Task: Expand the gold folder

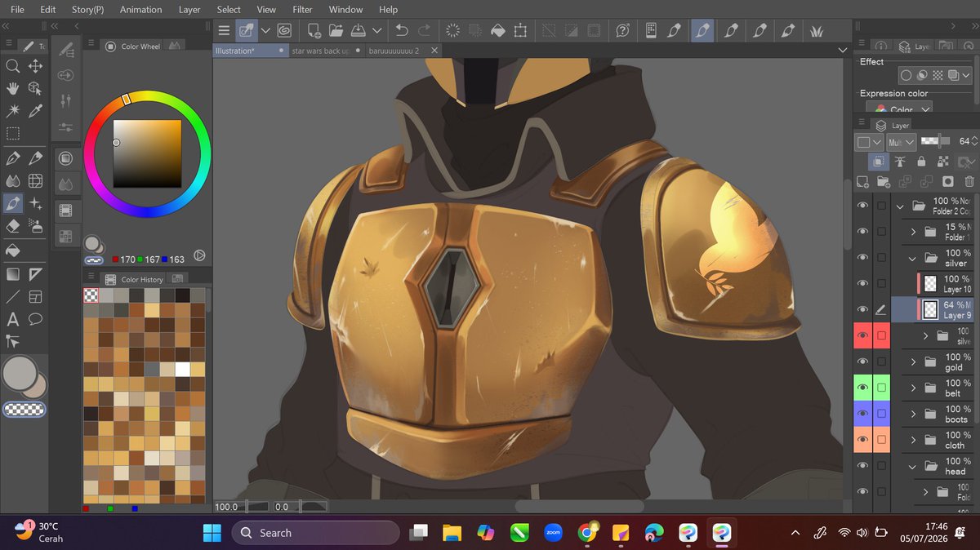Action: click(912, 362)
